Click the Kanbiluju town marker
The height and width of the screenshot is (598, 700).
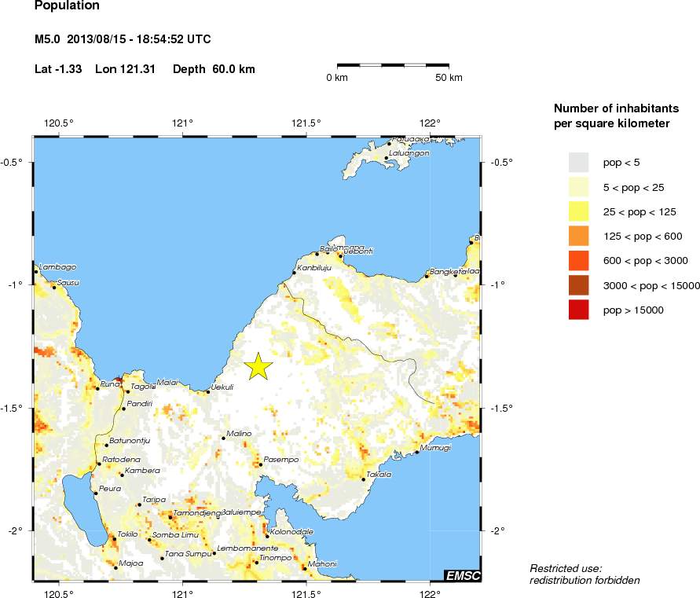click(294, 273)
